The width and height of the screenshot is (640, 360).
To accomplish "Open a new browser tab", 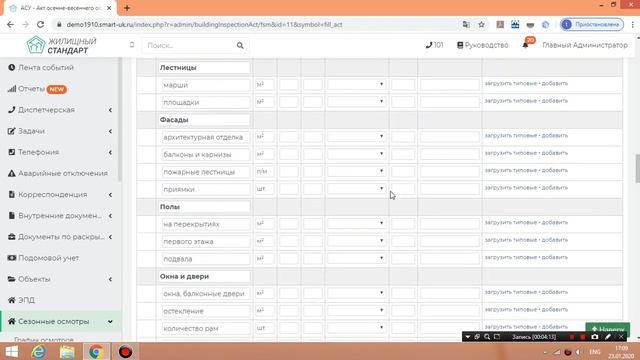I will [127, 8].
